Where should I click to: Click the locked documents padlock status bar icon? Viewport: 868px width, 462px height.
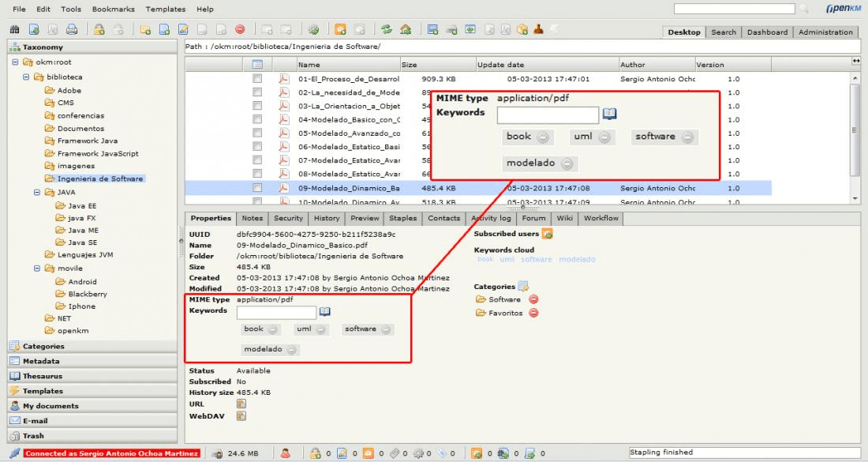pyautogui.click(x=315, y=453)
